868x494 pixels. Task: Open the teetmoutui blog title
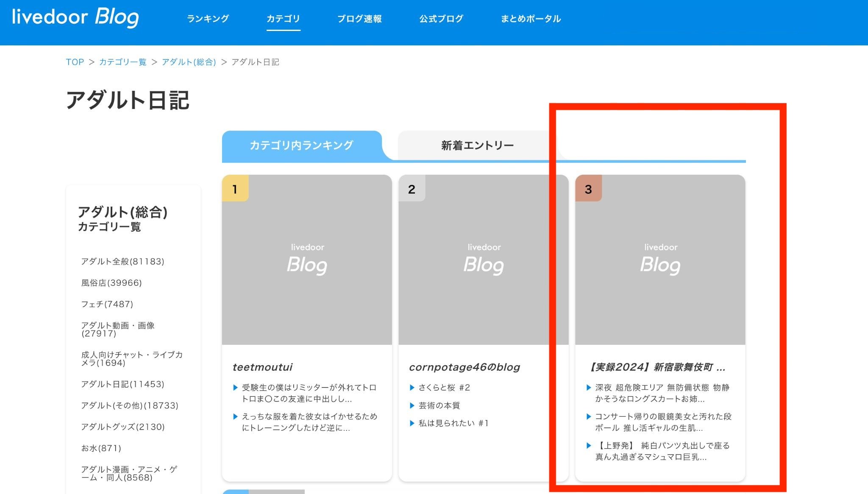262,367
